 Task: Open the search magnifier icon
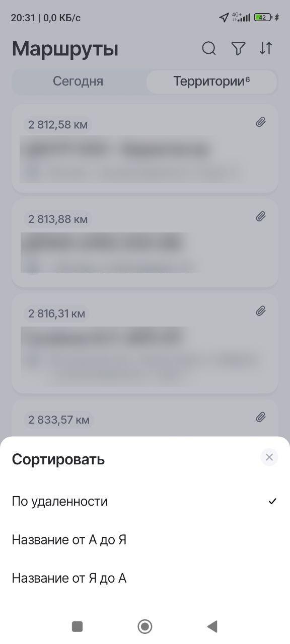[x=209, y=49]
